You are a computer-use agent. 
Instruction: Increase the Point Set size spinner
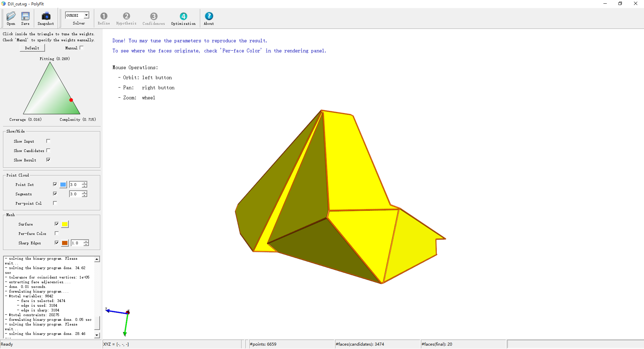pos(85,183)
